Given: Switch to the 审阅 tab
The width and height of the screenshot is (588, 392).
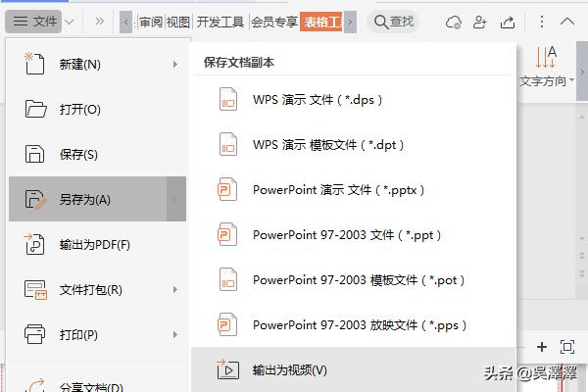Looking at the screenshot, I should 151,23.
